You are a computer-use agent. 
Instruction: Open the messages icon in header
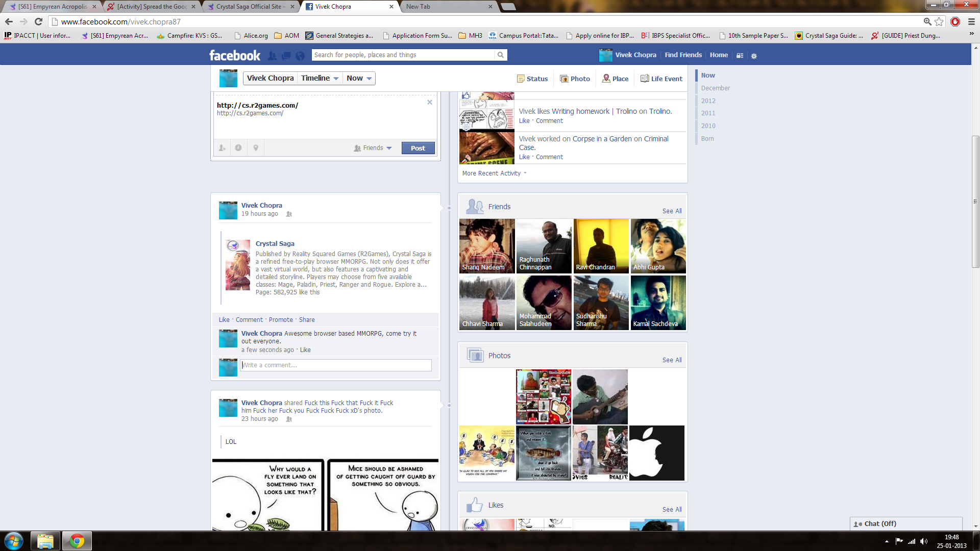click(286, 56)
